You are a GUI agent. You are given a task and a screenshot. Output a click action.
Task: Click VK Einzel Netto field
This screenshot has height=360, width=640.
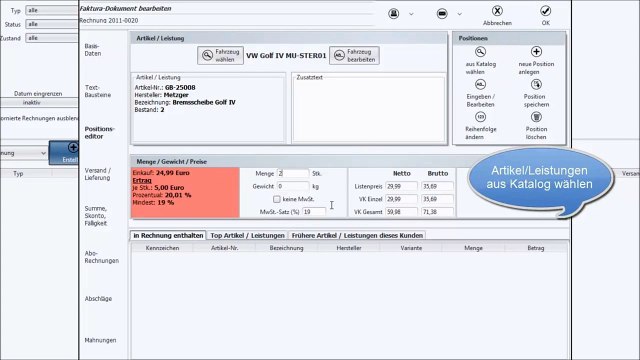(x=402, y=199)
